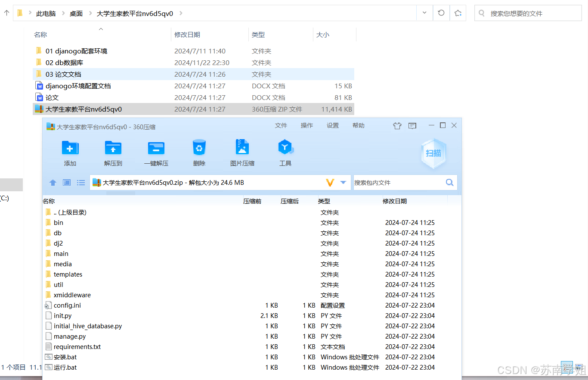Switch archive to icon view mode
Viewport: 588px width, 380px height.
[x=67, y=183]
